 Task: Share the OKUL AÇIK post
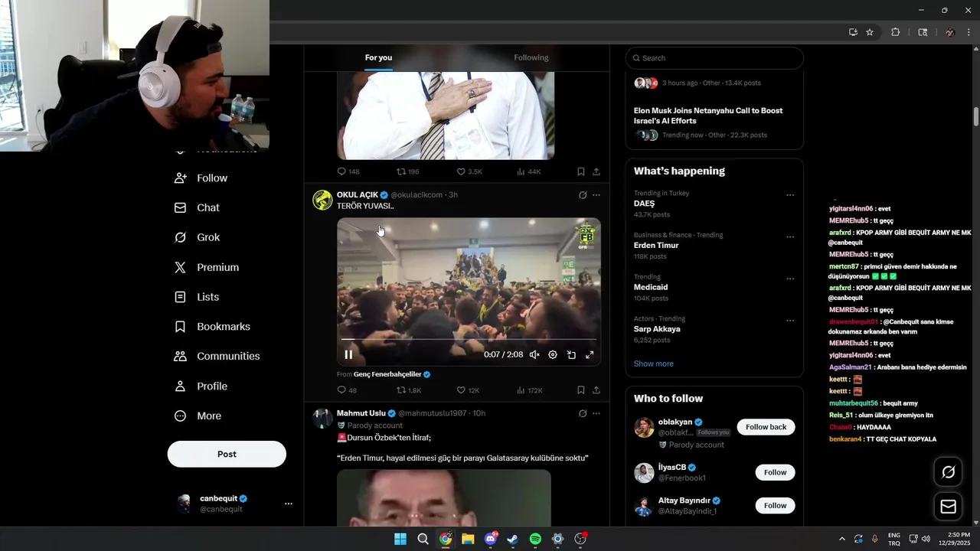(596, 390)
